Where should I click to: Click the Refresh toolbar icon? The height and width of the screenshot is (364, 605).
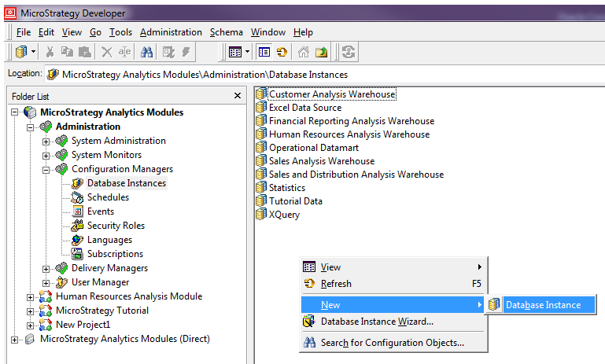[281, 52]
